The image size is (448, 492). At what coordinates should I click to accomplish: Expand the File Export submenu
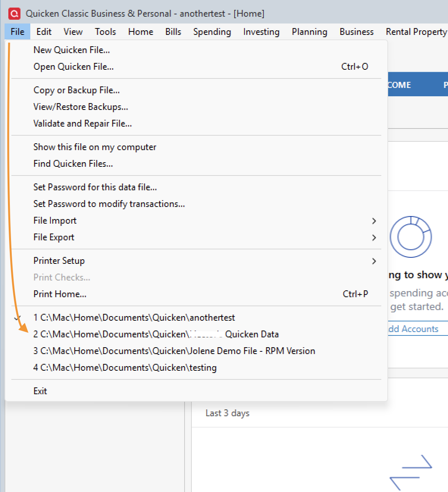click(x=196, y=237)
